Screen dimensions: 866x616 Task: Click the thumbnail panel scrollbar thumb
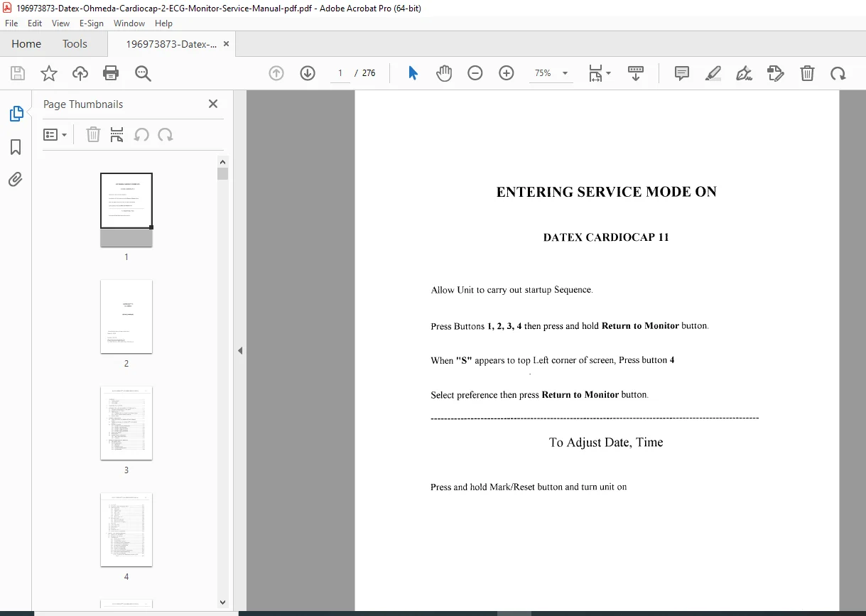(x=222, y=174)
